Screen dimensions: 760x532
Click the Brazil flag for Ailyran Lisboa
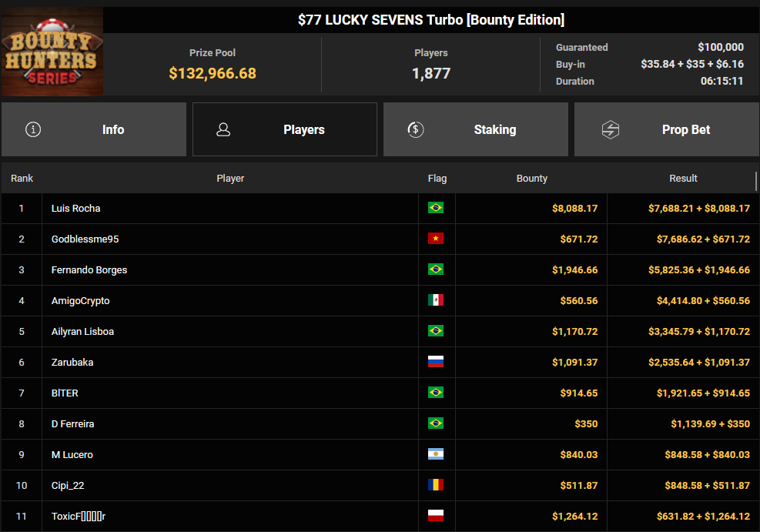[436, 331]
